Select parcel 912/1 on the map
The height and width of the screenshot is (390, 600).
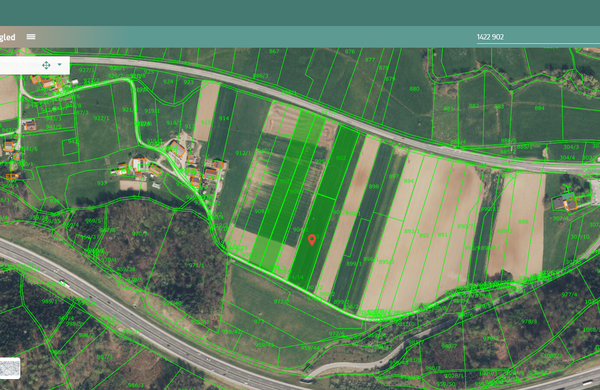click(x=243, y=153)
